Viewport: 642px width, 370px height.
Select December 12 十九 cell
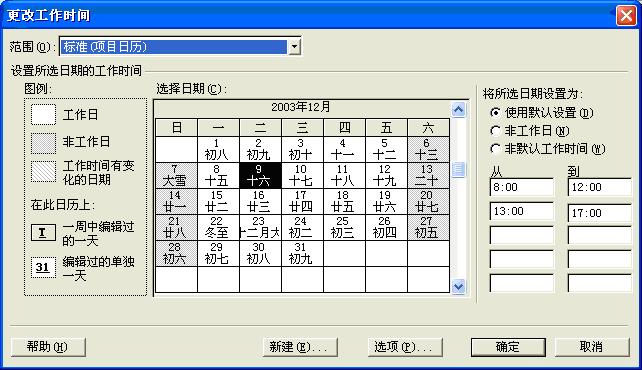point(387,176)
